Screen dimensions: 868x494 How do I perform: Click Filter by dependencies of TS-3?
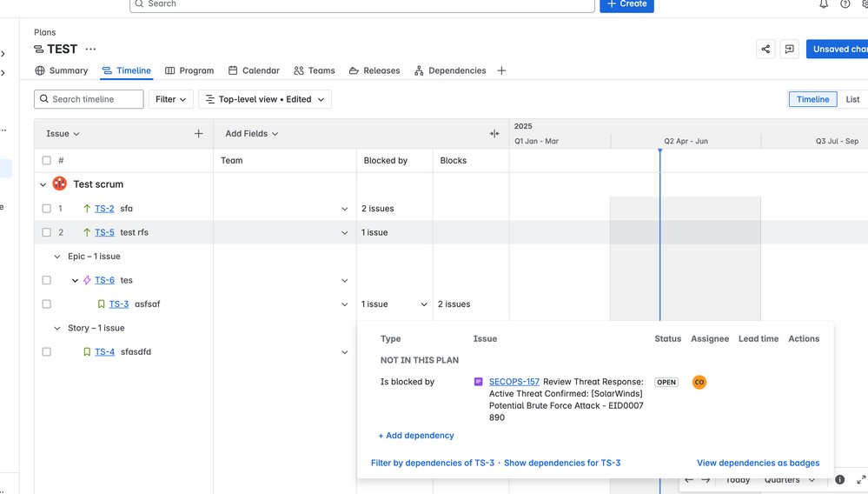[433, 463]
